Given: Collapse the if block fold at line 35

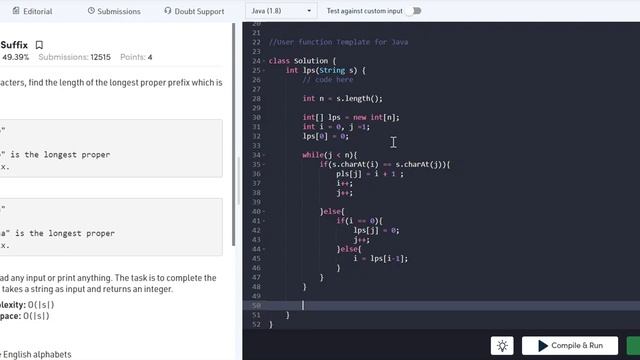Looking at the screenshot, I should 264,165.
